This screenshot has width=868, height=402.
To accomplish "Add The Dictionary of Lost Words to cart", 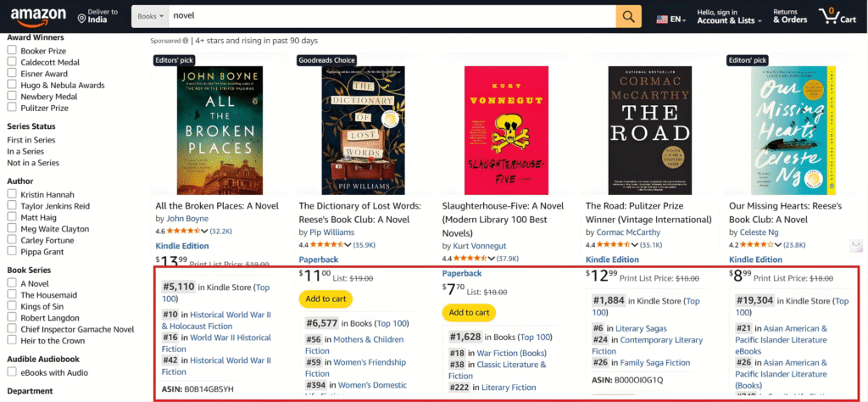I will (325, 299).
